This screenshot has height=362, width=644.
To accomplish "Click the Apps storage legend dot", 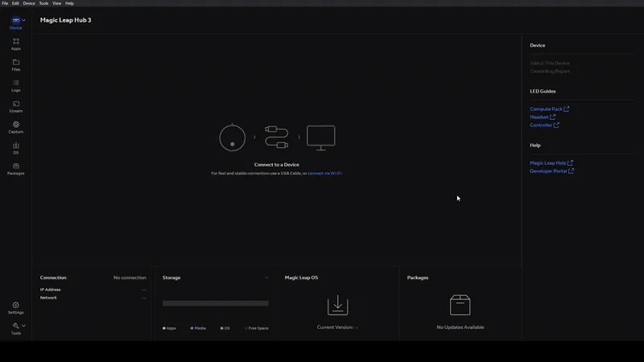I will tap(164, 328).
